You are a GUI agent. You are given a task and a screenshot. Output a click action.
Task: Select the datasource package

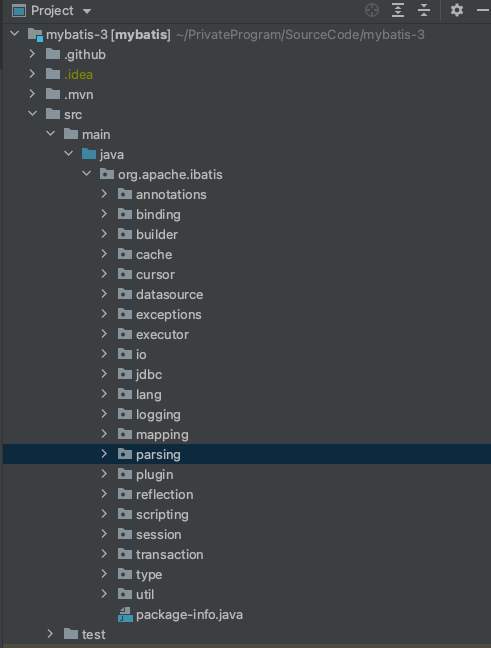(x=169, y=294)
